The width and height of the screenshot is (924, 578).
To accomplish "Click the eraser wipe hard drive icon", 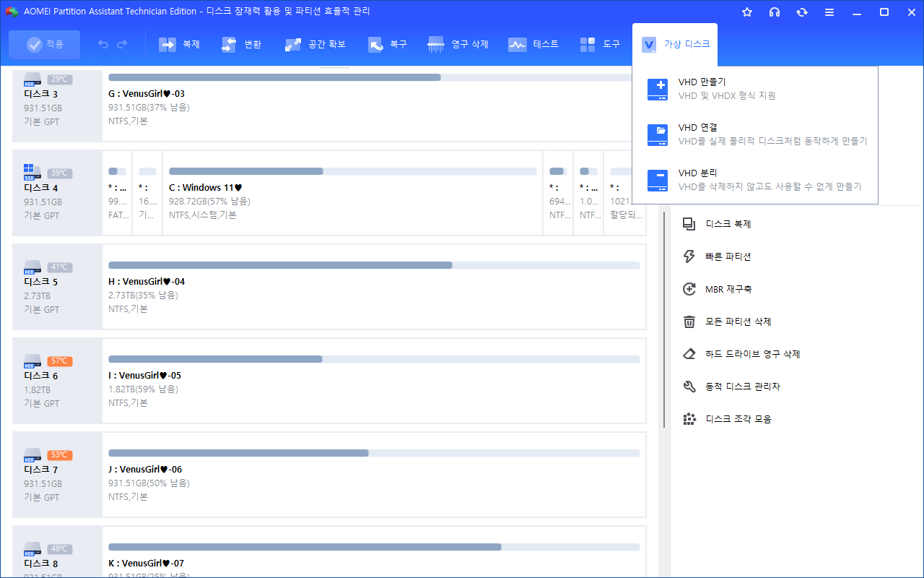I will pos(689,354).
